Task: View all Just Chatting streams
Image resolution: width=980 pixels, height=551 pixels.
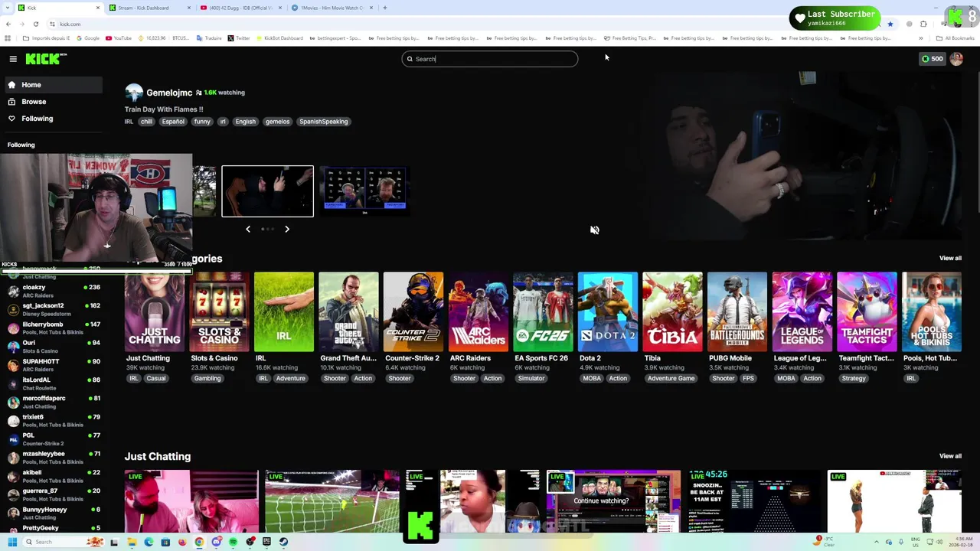Action: point(950,456)
